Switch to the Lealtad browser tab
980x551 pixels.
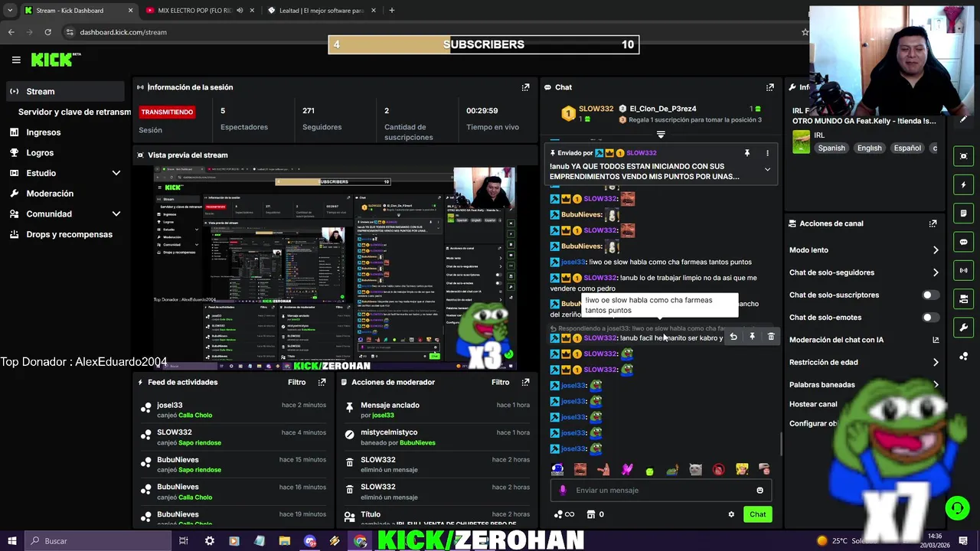click(x=321, y=11)
